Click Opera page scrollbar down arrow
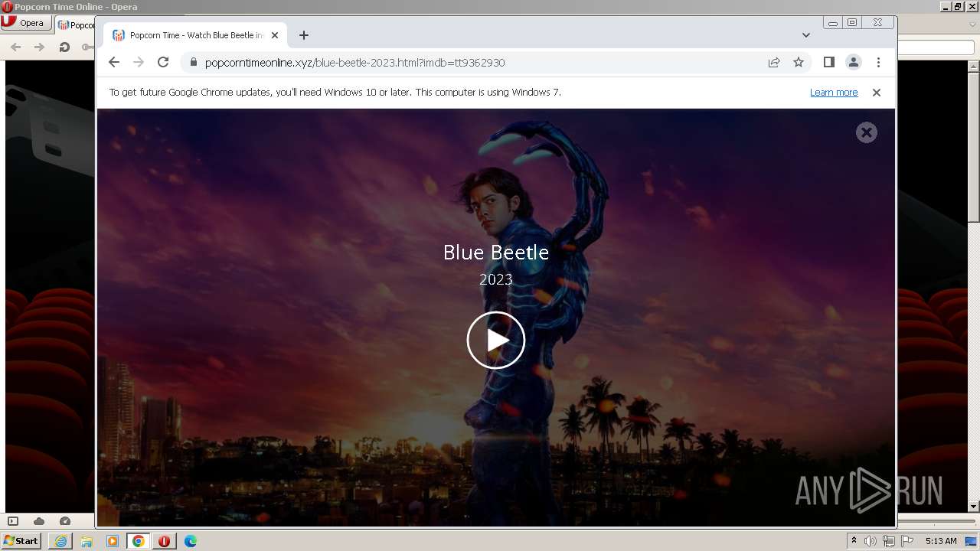The width and height of the screenshot is (980, 551). click(974, 507)
